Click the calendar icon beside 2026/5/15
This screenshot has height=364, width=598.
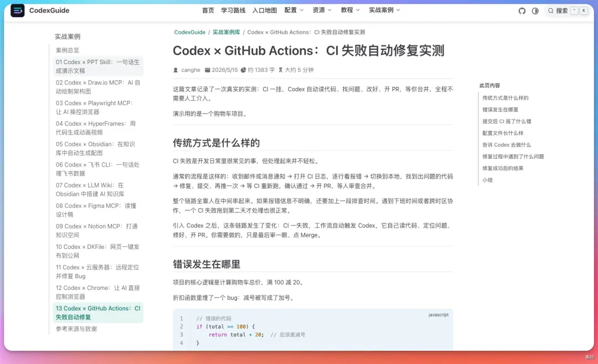[x=208, y=70]
